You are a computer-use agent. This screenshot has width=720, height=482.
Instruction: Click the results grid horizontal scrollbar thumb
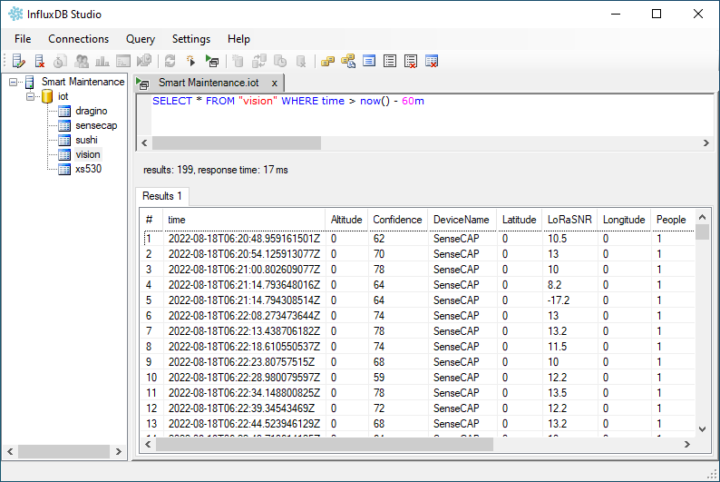click(x=325, y=444)
